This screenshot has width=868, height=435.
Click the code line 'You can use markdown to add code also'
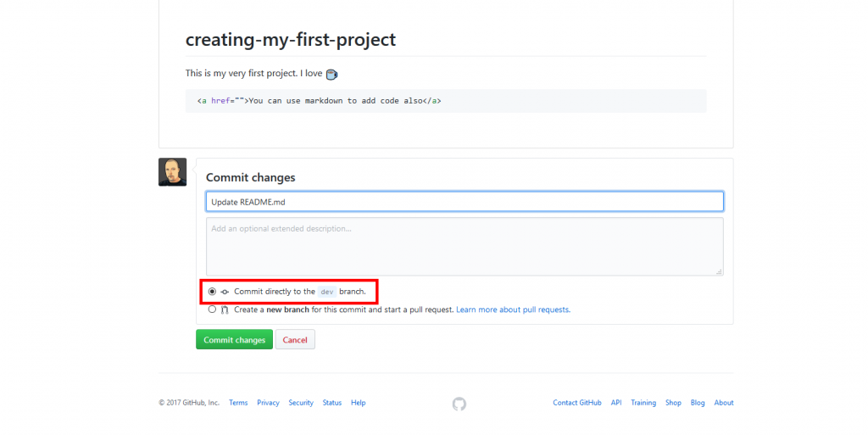(320, 101)
